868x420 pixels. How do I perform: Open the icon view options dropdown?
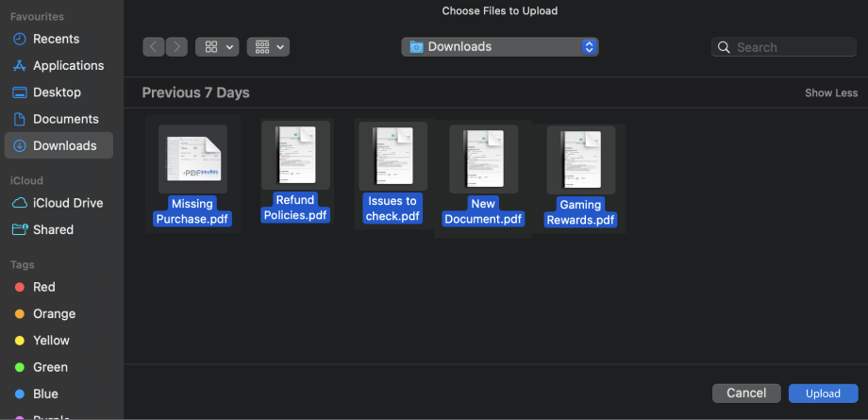pyautogui.click(x=217, y=46)
